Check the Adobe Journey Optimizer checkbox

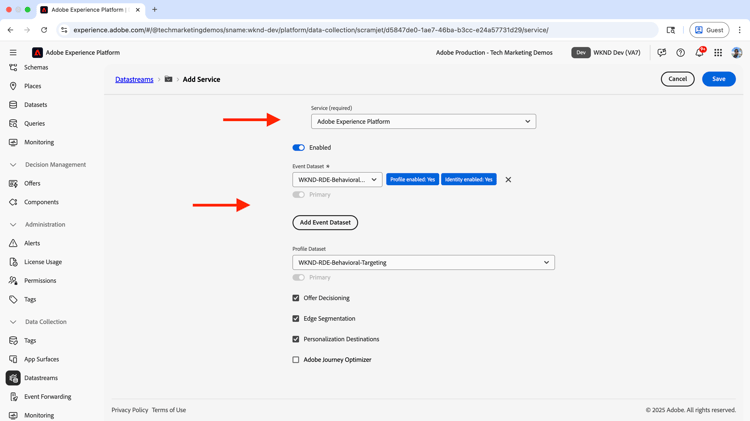tap(296, 359)
